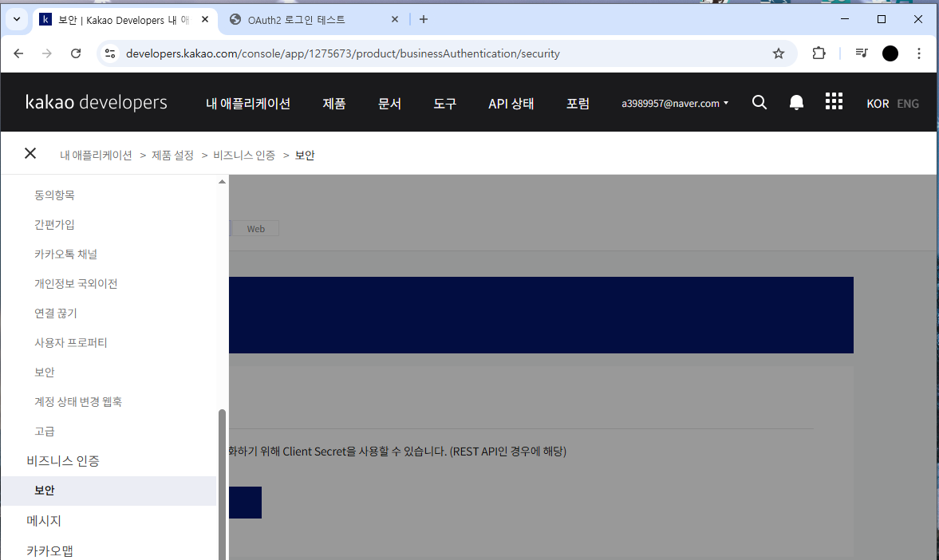Switch language to KOR
The width and height of the screenshot is (939, 560).
pos(878,104)
